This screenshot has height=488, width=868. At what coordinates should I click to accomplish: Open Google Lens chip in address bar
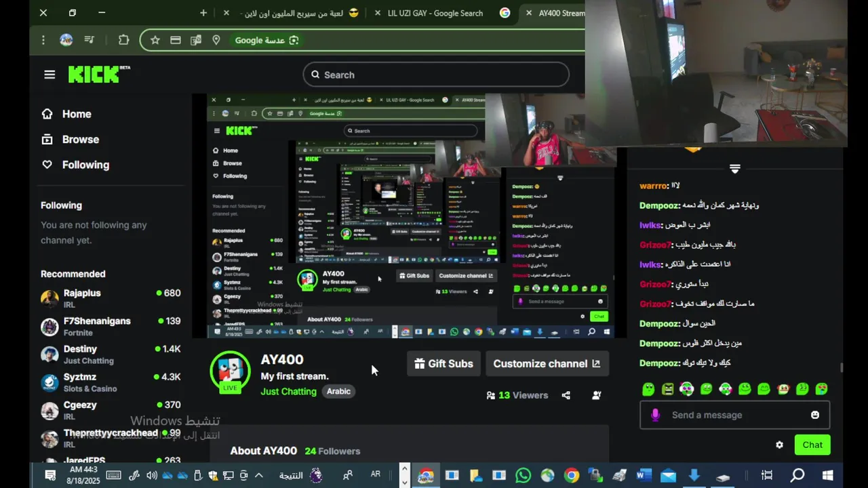click(x=267, y=40)
